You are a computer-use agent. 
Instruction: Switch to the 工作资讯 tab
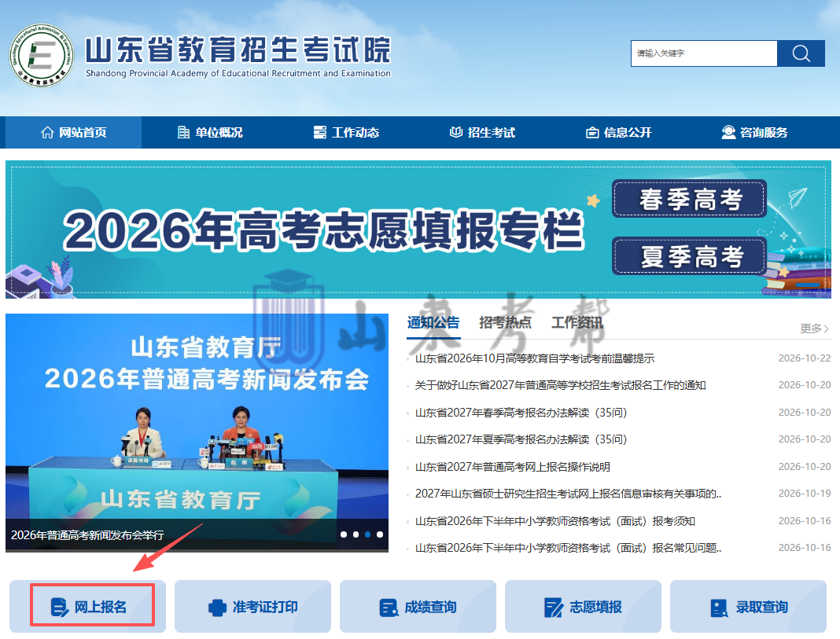click(x=577, y=323)
